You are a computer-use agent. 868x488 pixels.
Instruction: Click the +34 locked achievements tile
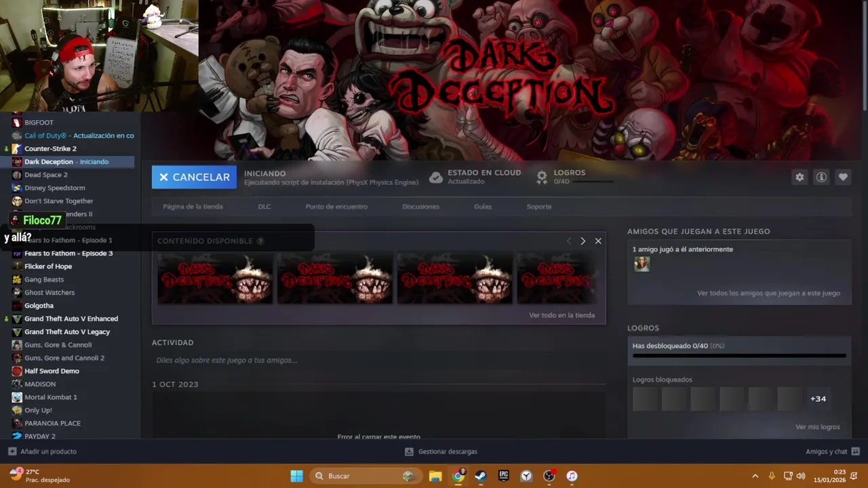(818, 399)
